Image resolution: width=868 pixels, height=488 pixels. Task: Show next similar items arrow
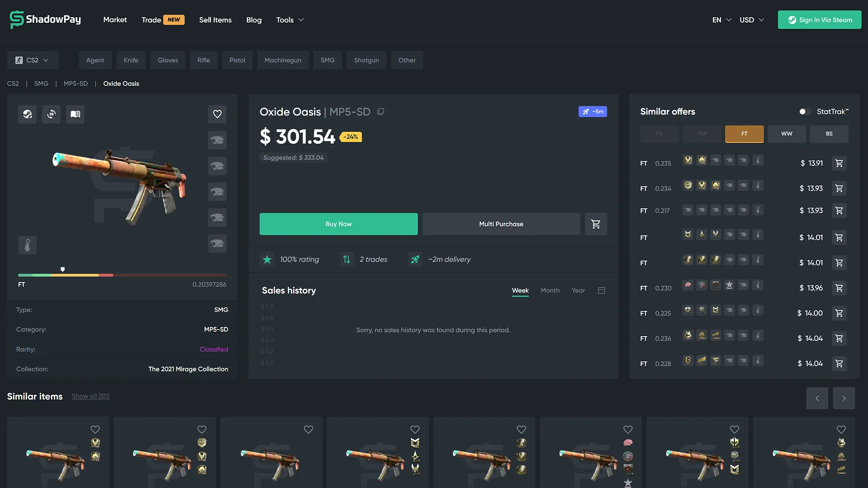point(844,399)
